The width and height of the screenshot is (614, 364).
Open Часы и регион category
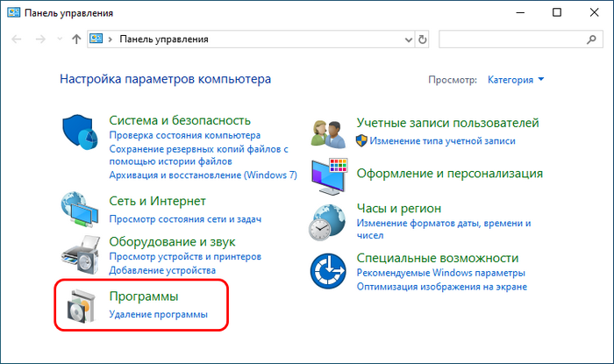pyautogui.click(x=398, y=208)
